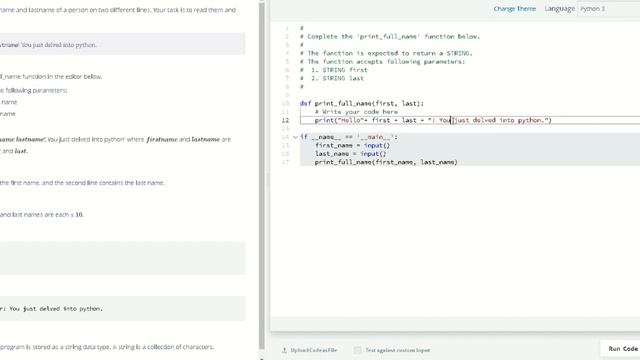Enable Test against custom input checkbox
Screen dimensions: 640x360
pos(358,350)
